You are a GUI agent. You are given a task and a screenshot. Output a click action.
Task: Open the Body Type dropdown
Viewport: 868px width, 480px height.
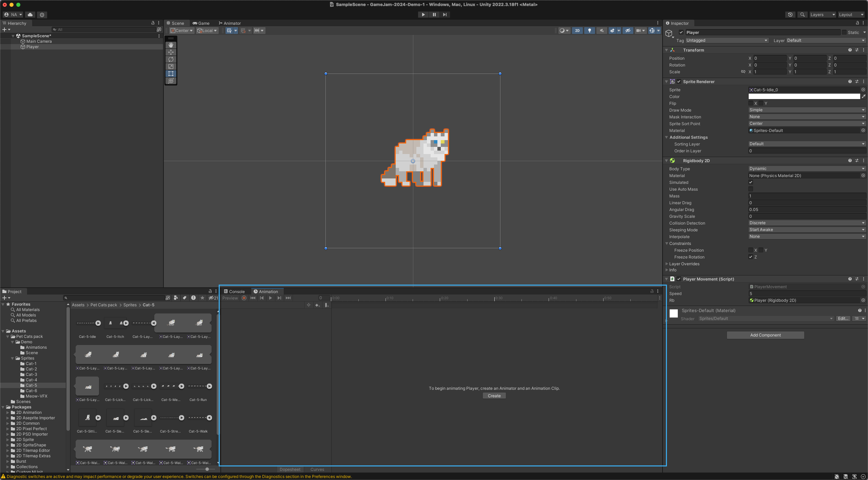coord(807,169)
